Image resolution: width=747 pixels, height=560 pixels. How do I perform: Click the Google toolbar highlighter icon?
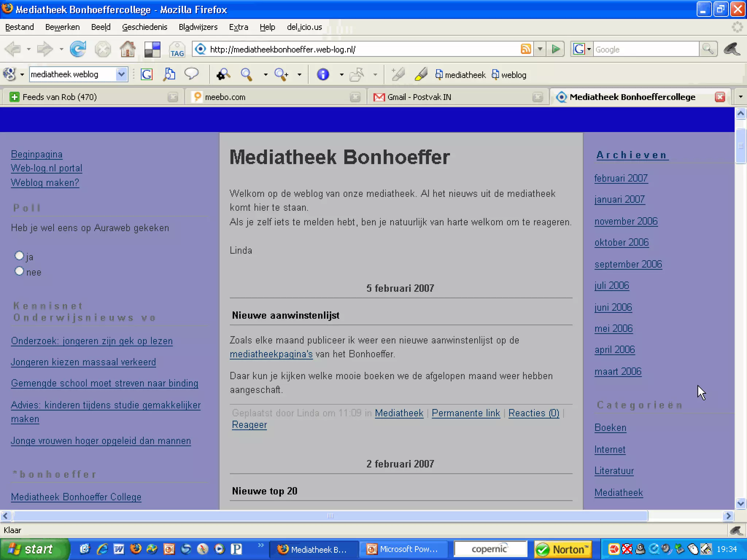pyautogui.click(x=421, y=74)
